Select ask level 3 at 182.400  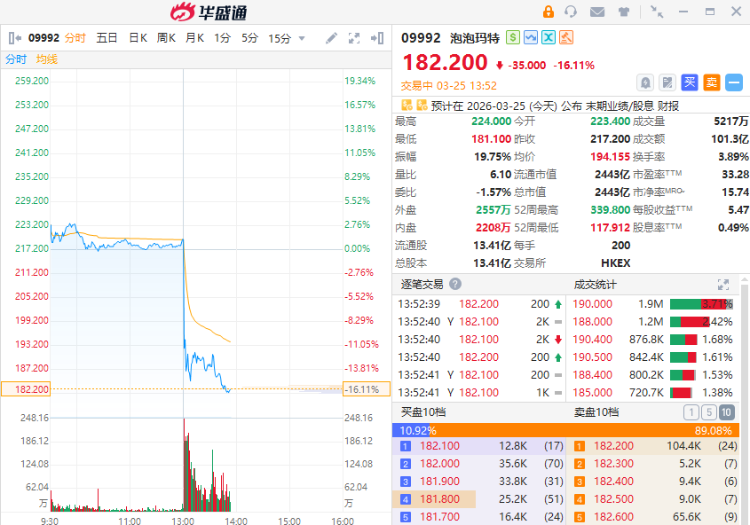point(653,481)
